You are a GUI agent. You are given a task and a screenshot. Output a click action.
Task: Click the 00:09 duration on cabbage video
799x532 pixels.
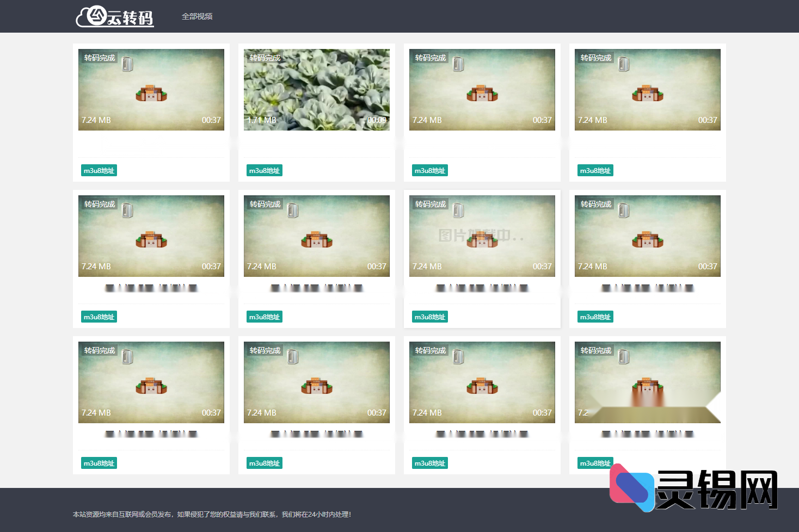tap(377, 120)
